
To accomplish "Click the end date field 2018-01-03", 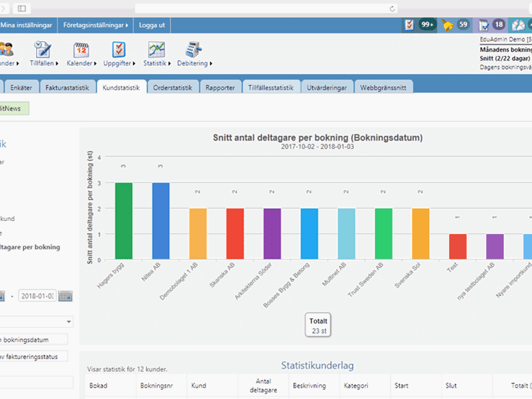I will [x=37, y=296].
